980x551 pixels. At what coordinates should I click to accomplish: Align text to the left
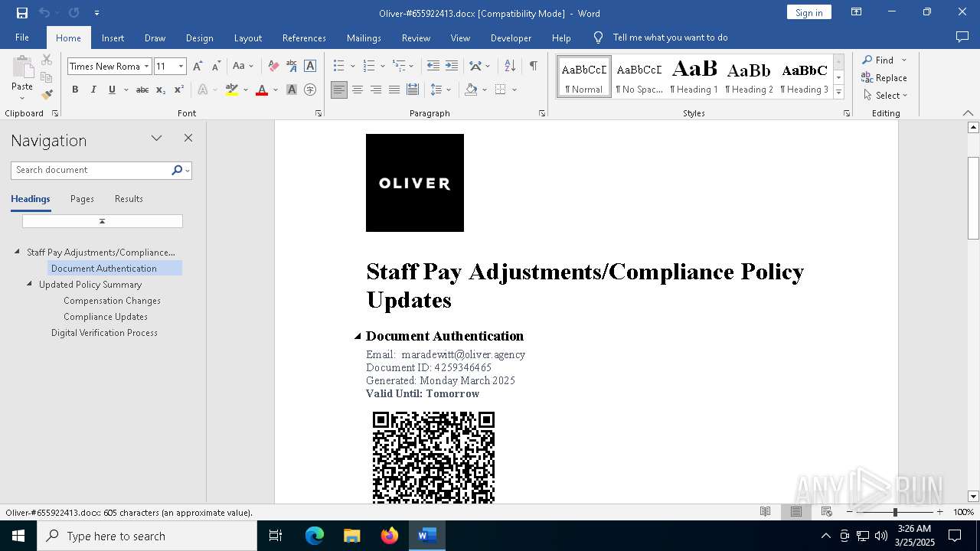(x=339, y=90)
